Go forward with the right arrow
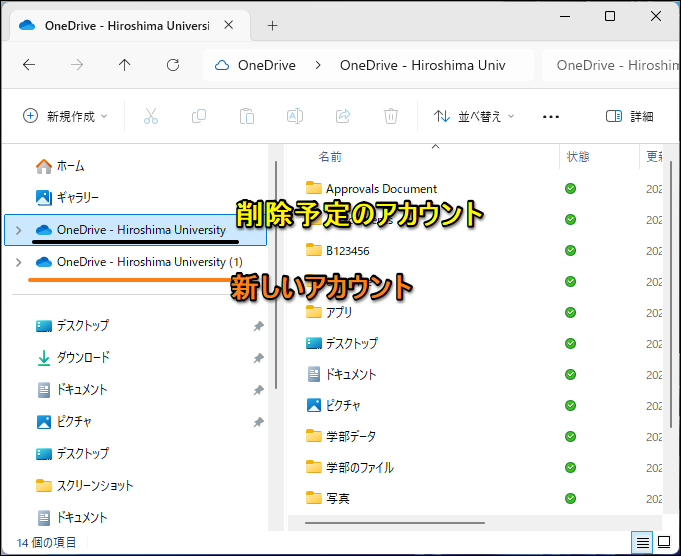 coord(77,65)
